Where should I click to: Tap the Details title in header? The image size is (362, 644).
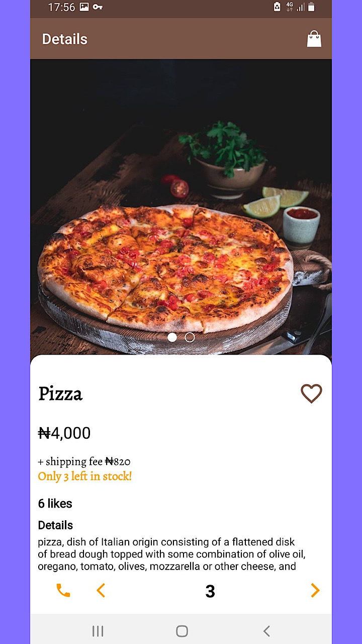pyautogui.click(x=65, y=39)
